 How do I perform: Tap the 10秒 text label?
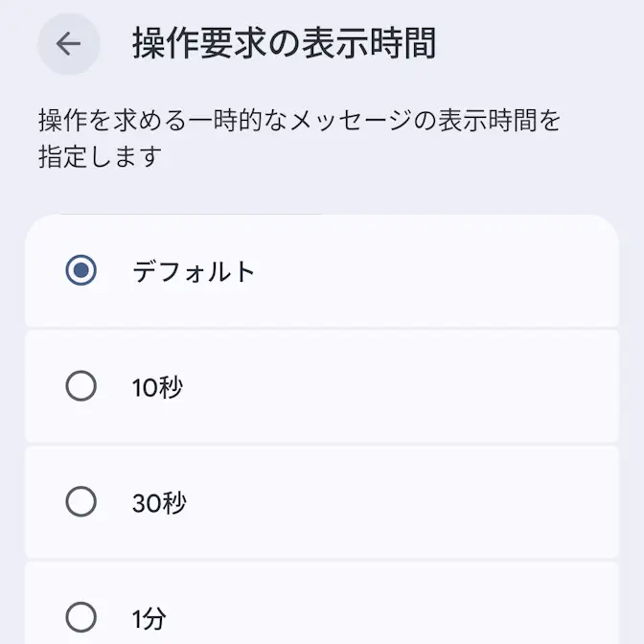pos(158,387)
